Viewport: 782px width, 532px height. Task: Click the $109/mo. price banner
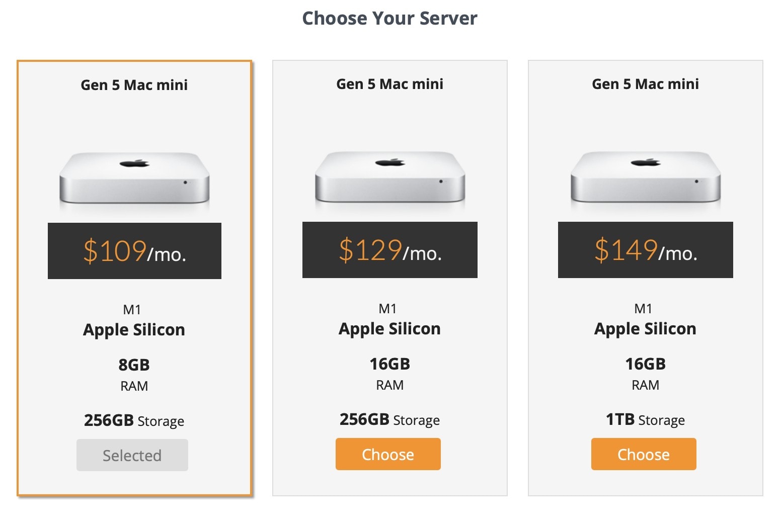pyautogui.click(x=134, y=251)
